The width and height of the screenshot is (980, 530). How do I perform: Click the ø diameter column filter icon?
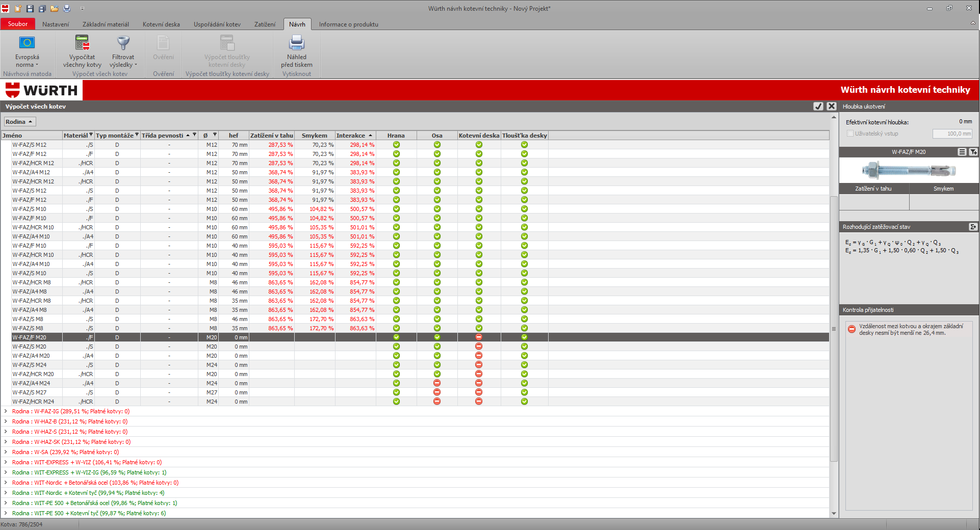tap(215, 135)
